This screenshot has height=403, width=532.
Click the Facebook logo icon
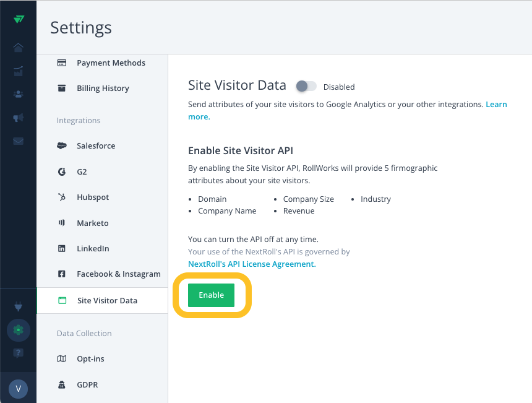(x=62, y=274)
